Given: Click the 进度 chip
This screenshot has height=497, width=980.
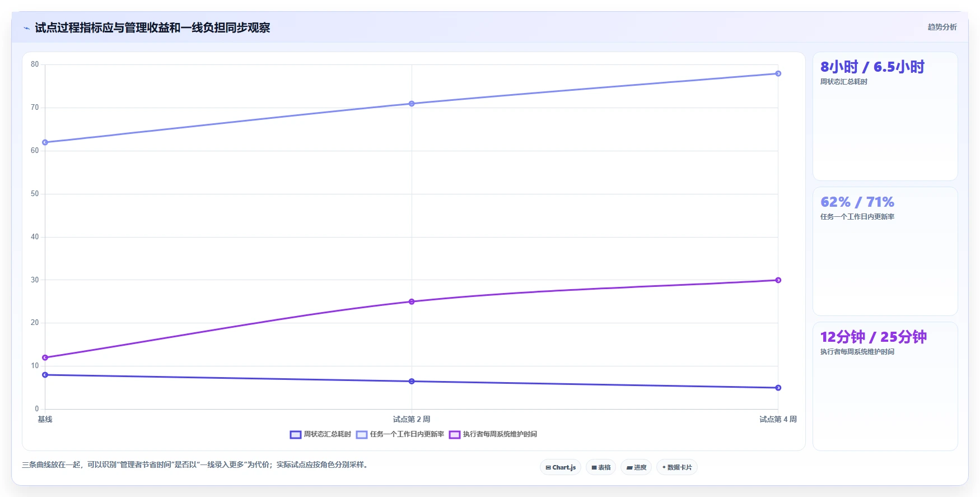Looking at the screenshot, I should pos(636,467).
